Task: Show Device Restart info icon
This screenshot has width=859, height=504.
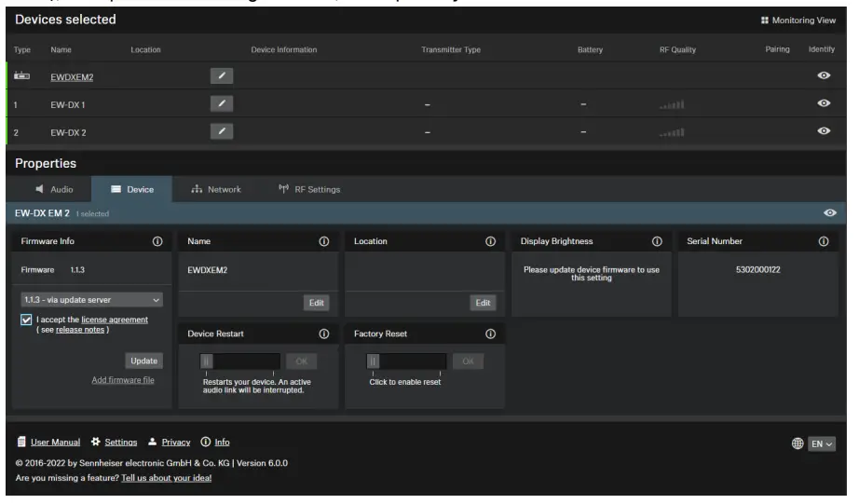Action: [x=324, y=334]
